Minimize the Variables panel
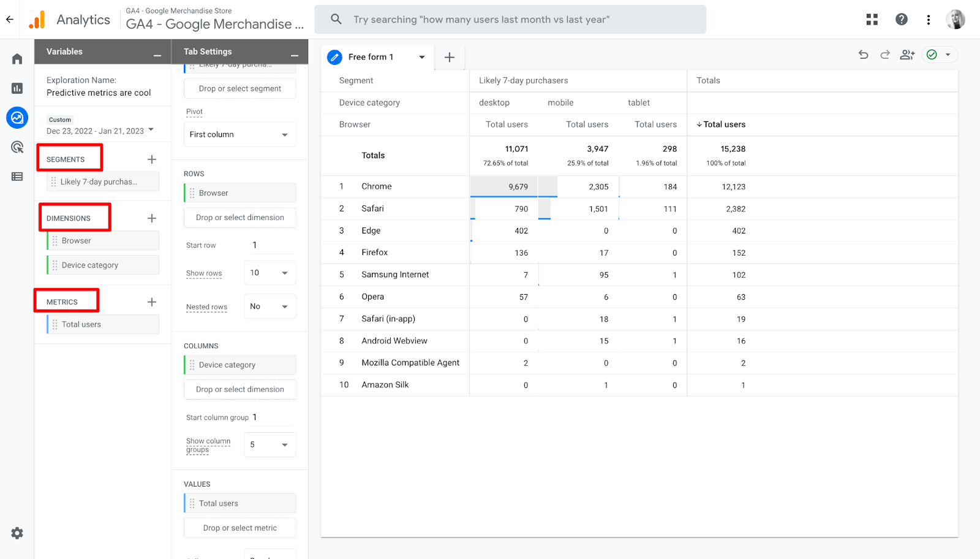 (157, 55)
